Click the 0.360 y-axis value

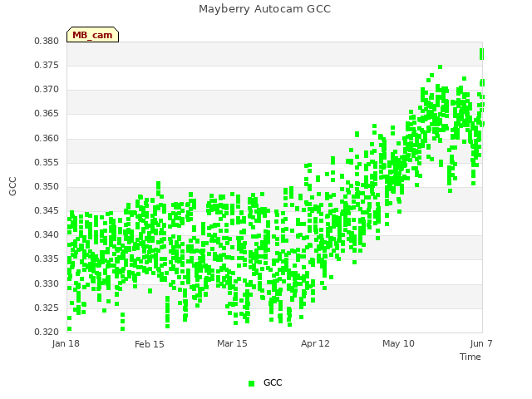click(47, 139)
